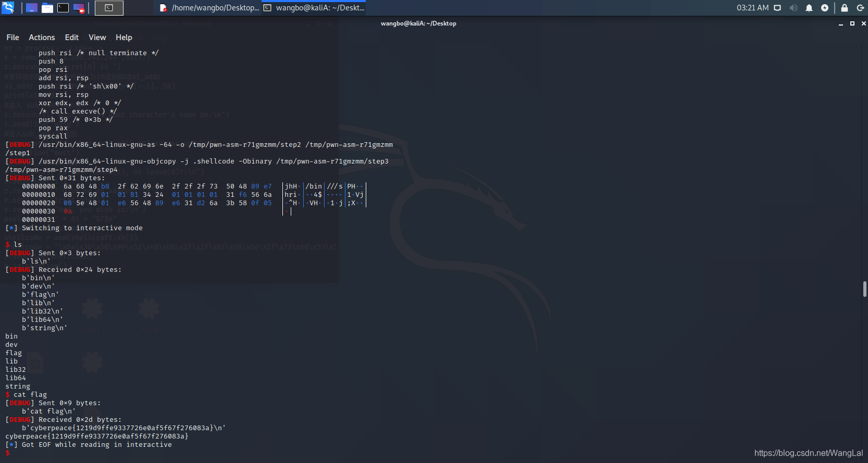
Task: Click the hexdump row starting 00000010
Action: point(193,195)
